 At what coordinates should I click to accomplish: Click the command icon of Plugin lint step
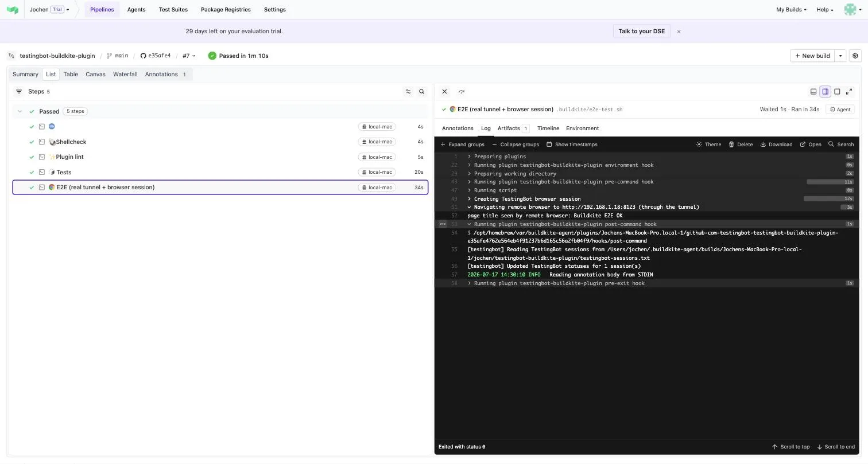pyautogui.click(x=42, y=157)
